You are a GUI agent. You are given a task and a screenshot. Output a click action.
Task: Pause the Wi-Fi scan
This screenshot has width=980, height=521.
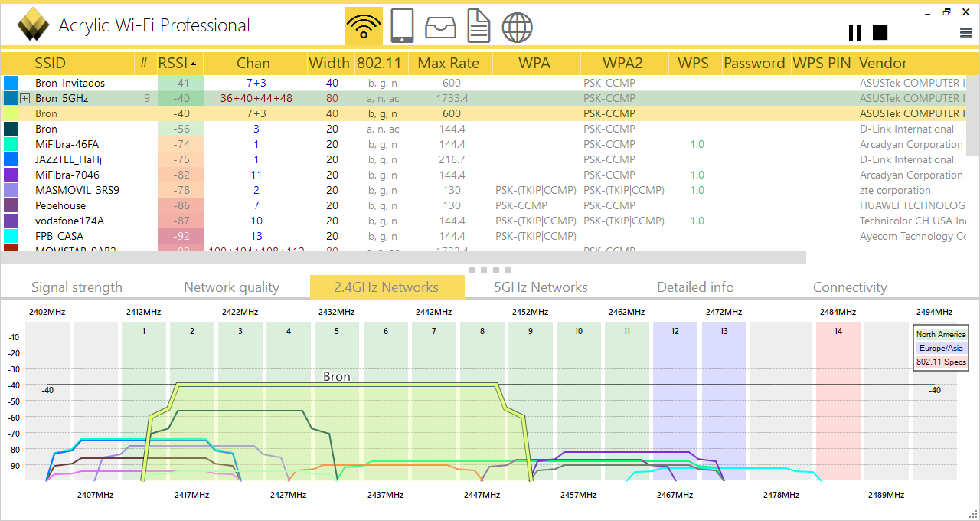tap(855, 33)
